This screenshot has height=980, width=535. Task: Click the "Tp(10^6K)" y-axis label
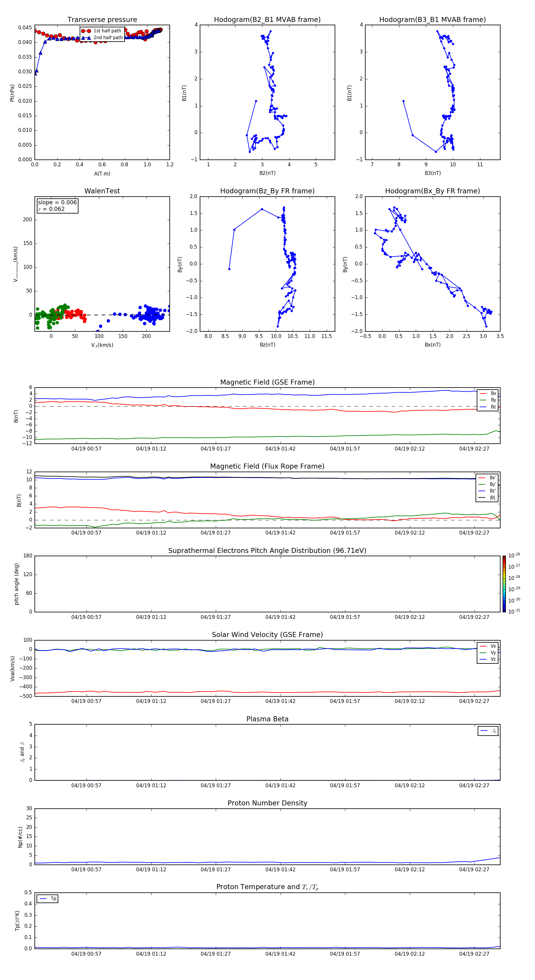coord(17,921)
